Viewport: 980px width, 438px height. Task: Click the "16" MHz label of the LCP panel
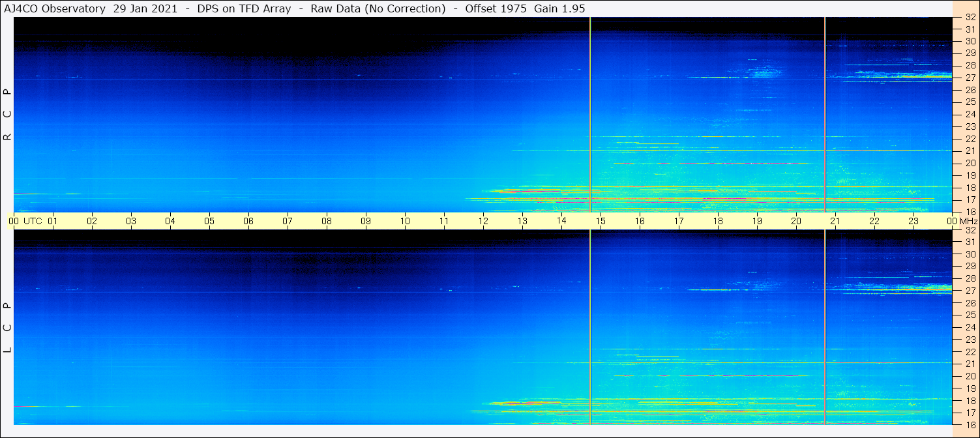[970, 424]
